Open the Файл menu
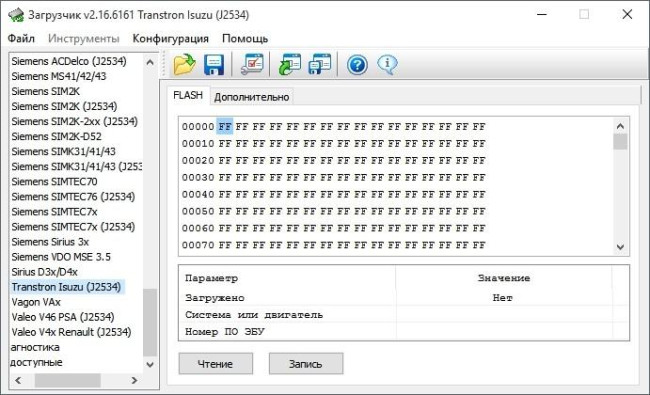Image resolution: width=650 pixels, height=395 pixels. (21, 39)
